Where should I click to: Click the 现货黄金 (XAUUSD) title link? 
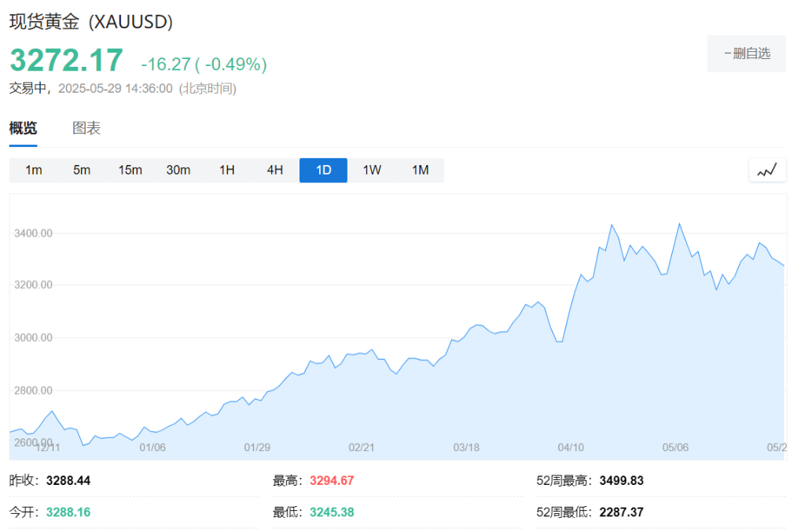pyautogui.click(x=90, y=23)
